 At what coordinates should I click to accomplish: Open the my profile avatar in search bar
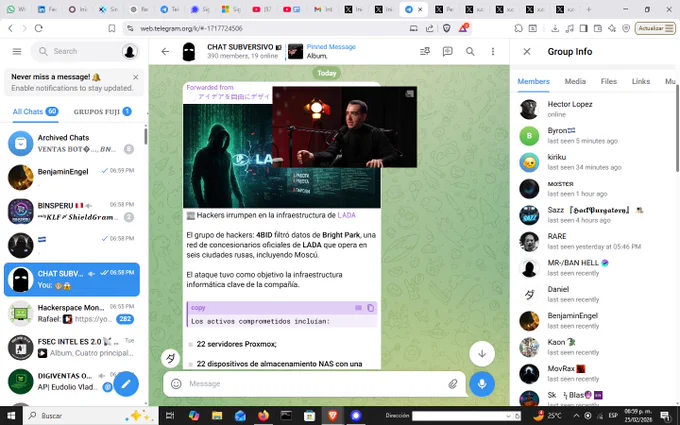(129, 51)
